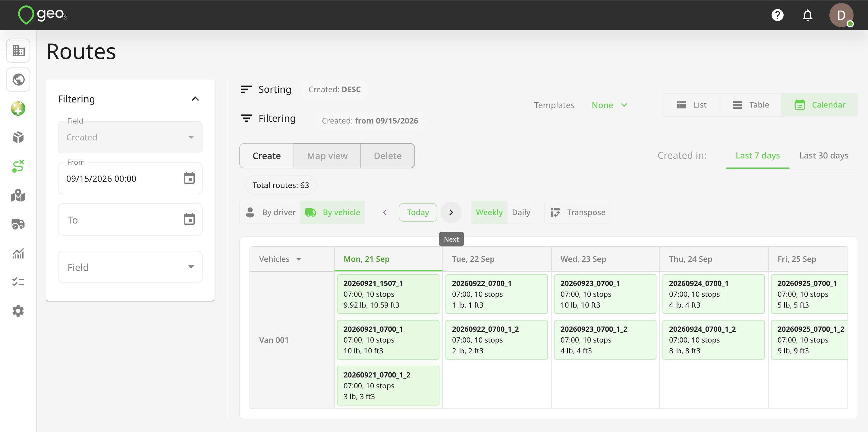The width and height of the screenshot is (868, 432).
Task: Collapse the Filtering panel chevron
Action: (x=195, y=99)
